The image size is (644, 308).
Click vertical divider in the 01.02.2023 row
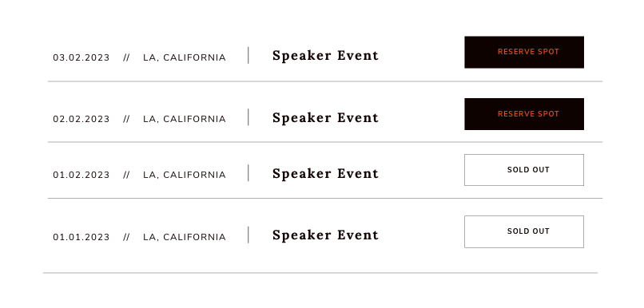(x=248, y=172)
